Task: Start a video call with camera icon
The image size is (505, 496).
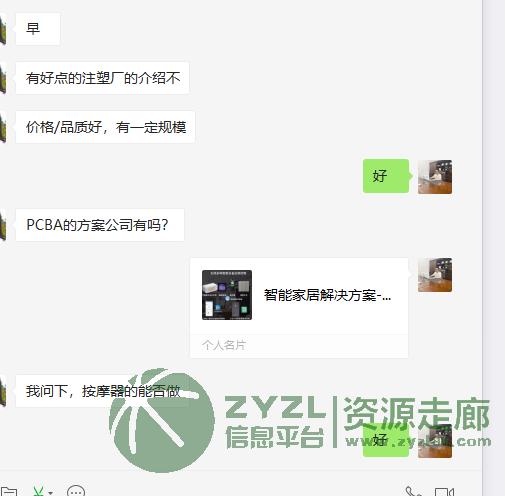Action: coord(444,492)
